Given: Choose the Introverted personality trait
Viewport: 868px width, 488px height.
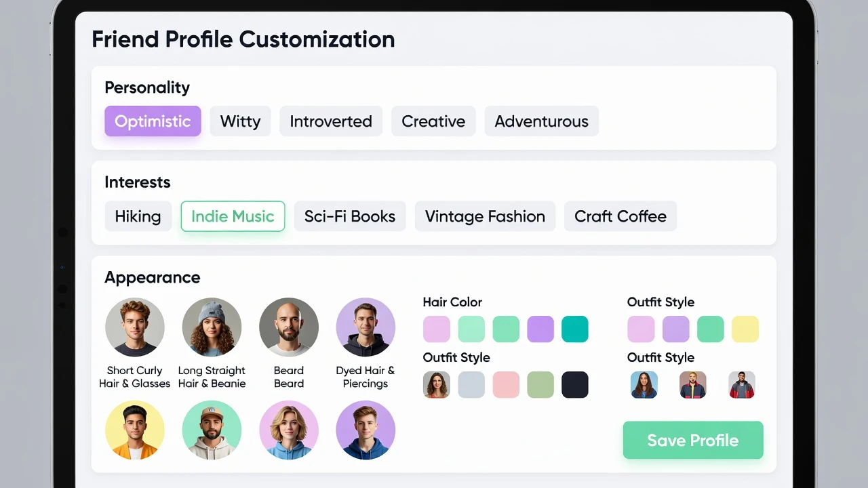Looking at the screenshot, I should (x=331, y=121).
